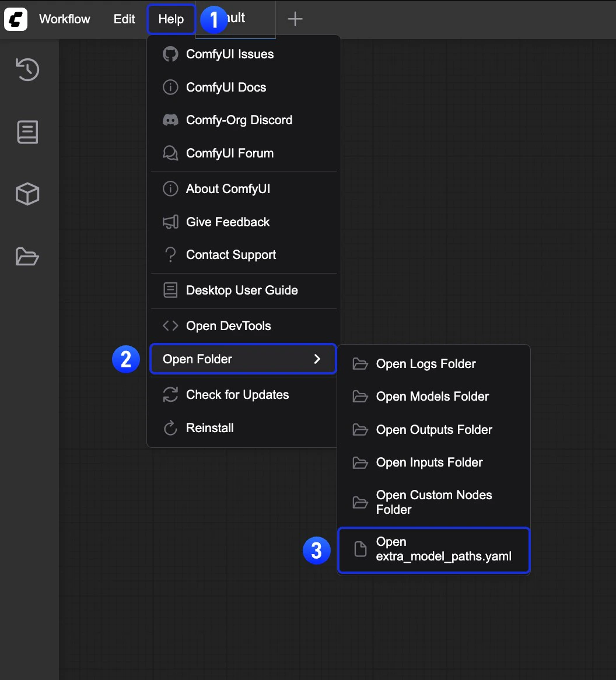
Task: Select Open Custom Nodes Folder
Action: 433,503
